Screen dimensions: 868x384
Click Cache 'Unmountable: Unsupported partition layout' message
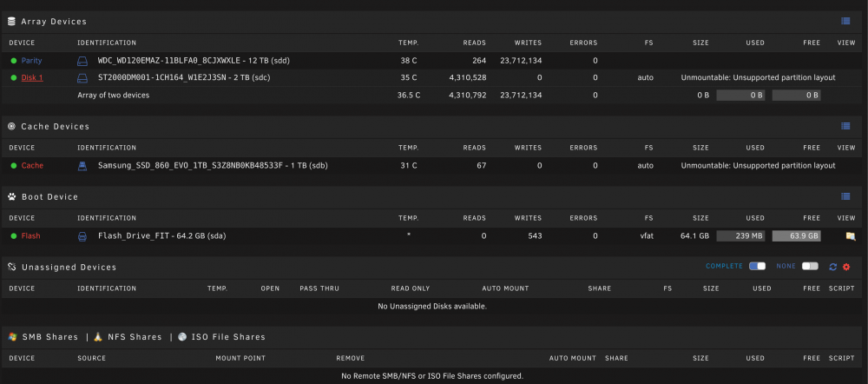point(758,165)
